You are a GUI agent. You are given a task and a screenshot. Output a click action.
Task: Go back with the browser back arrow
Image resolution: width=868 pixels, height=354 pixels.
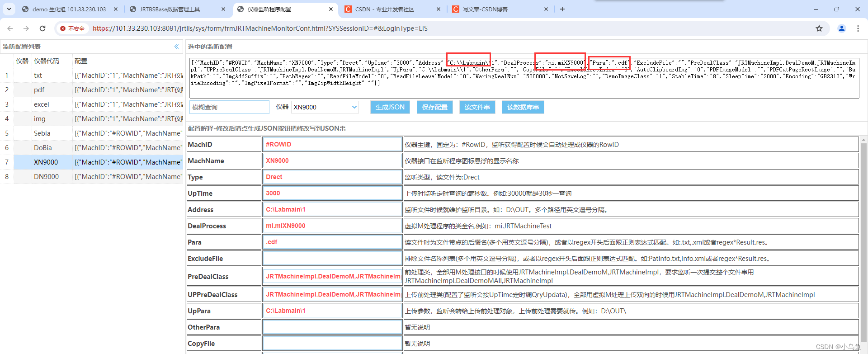(x=10, y=28)
